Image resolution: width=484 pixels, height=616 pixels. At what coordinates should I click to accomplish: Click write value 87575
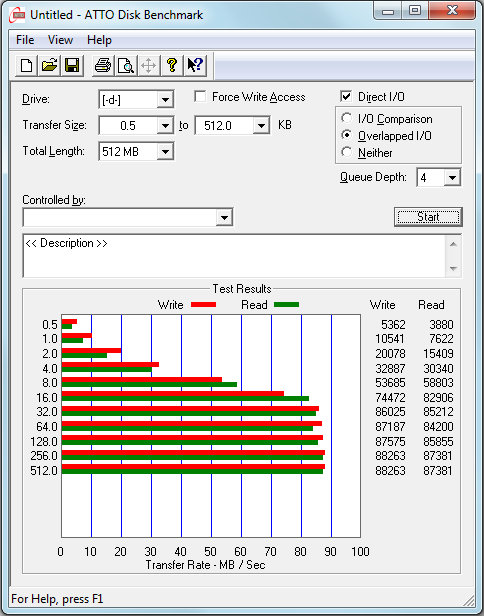390,442
